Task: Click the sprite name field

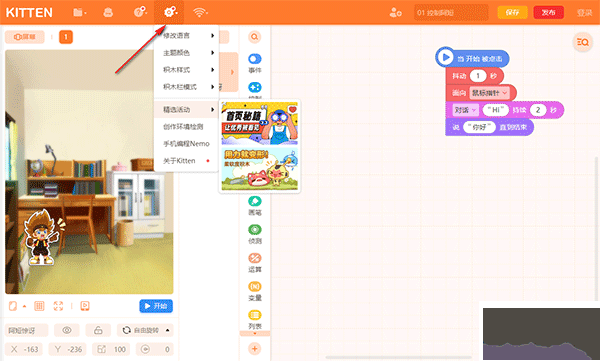Action: [x=26, y=330]
